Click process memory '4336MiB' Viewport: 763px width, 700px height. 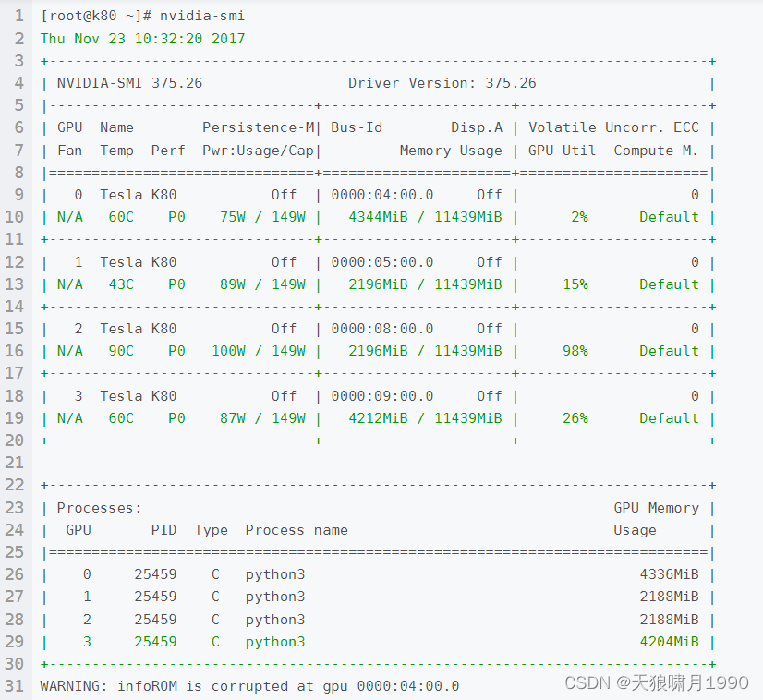coord(669,574)
